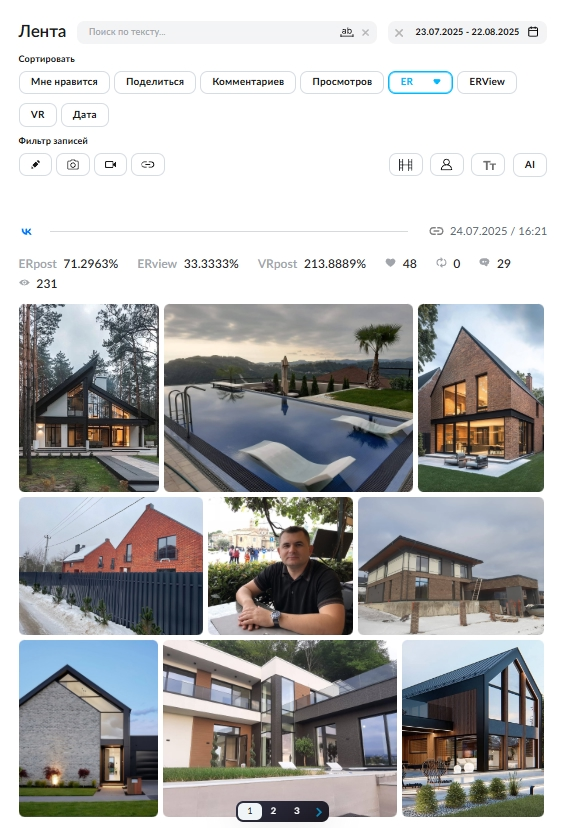Filter posts by text using pencil icon
The image size is (562, 828).
point(35,165)
